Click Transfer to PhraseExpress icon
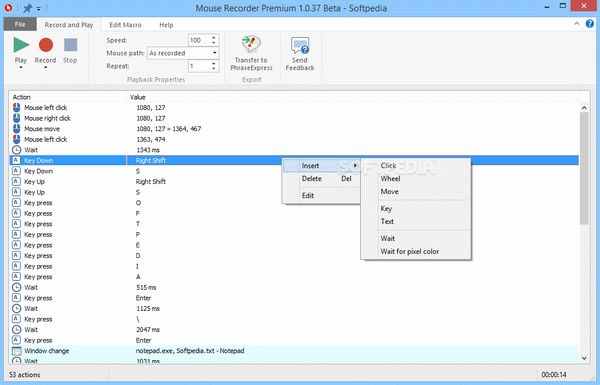This screenshot has width=600, height=385. tap(251, 44)
